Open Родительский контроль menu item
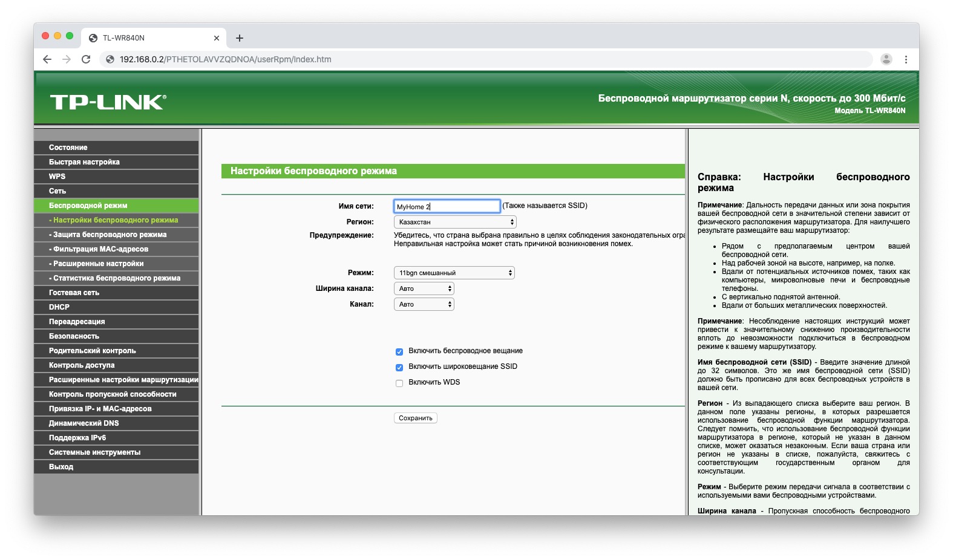The width and height of the screenshot is (953, 560). coord(116,351)
